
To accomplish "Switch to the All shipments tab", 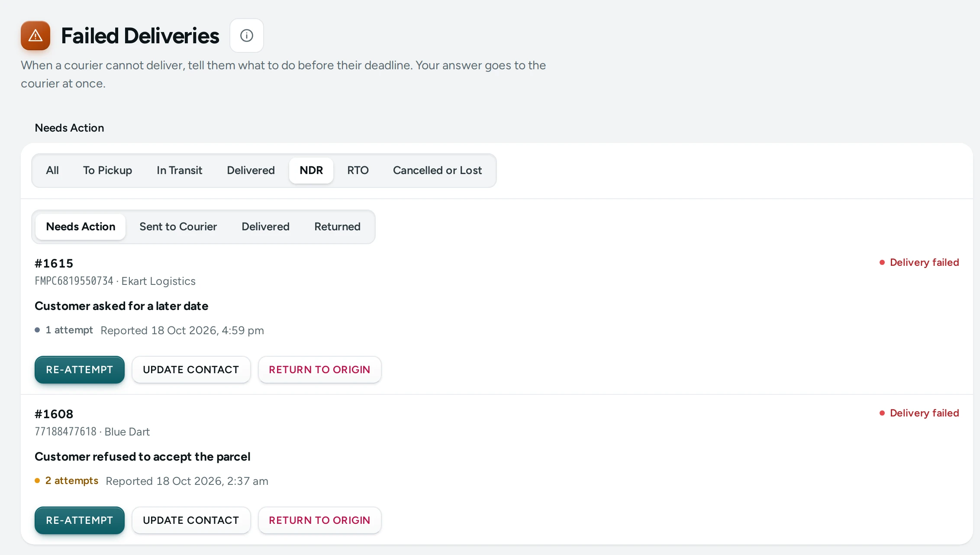I will [52, 171].
